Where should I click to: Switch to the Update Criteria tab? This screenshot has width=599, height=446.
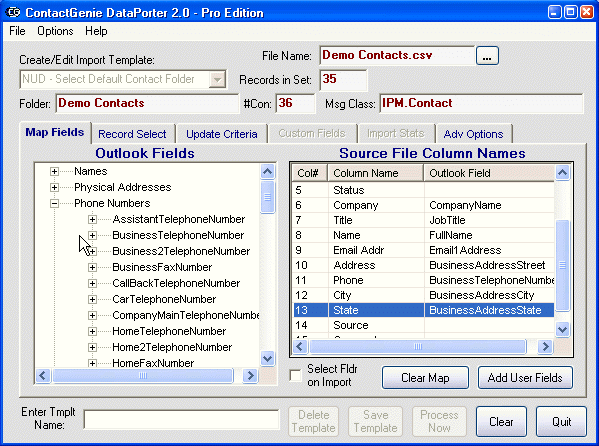[222, 134]
